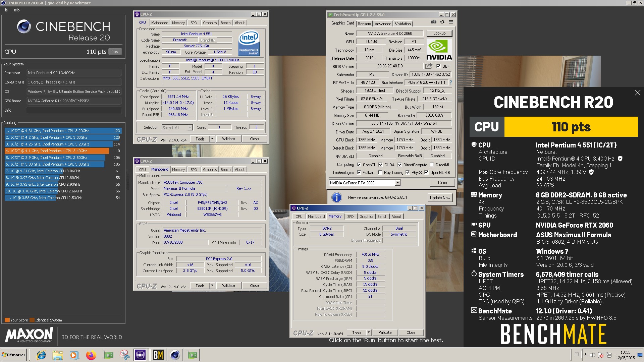Click the taskbar clock showing 18:11

(625, 355)
